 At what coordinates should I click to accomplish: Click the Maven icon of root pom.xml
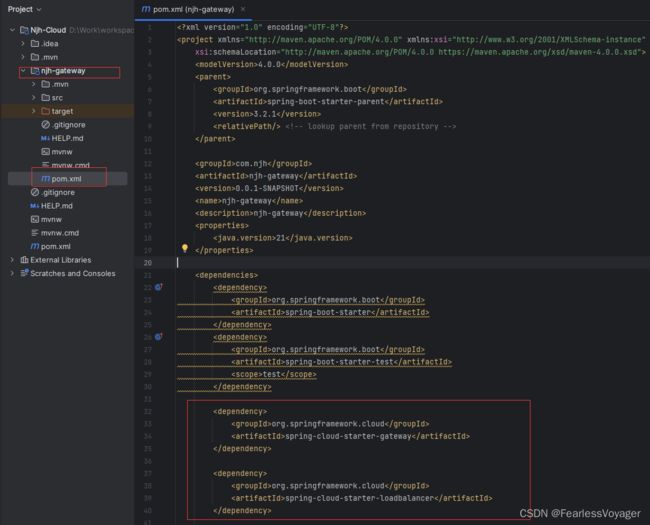[x=35, y=246]
